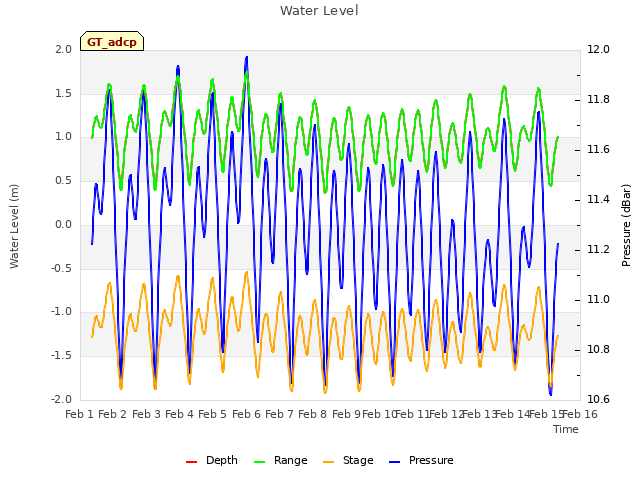Click the highest blue Pressure peak on Feb 6

click(246, 58)
